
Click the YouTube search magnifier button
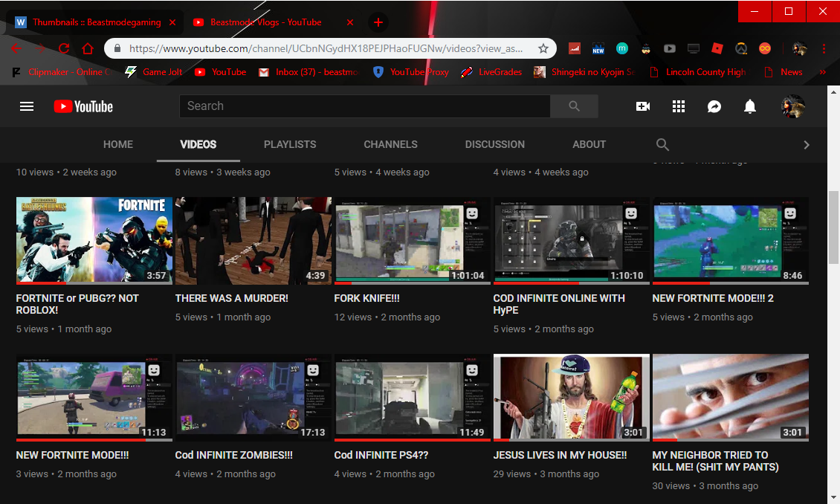point(574,106)
